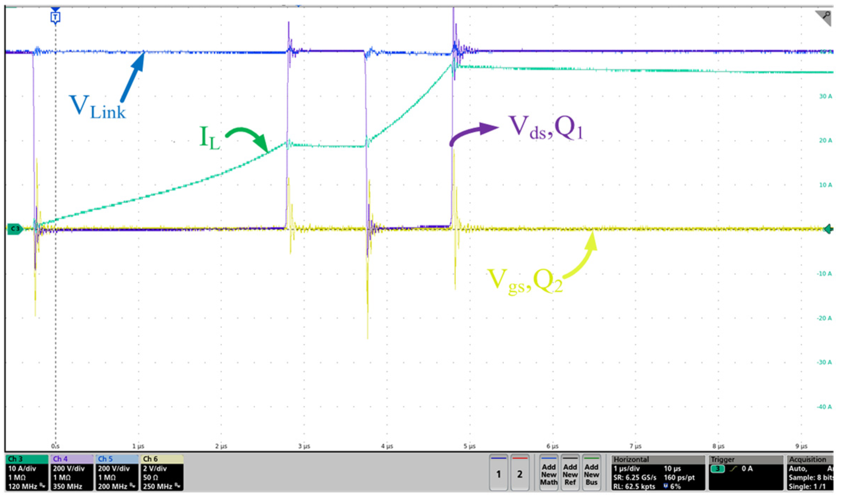Viewport: 843px width, 504px height.
Task: Click the Add New Math button
Action: click(548, 474)
